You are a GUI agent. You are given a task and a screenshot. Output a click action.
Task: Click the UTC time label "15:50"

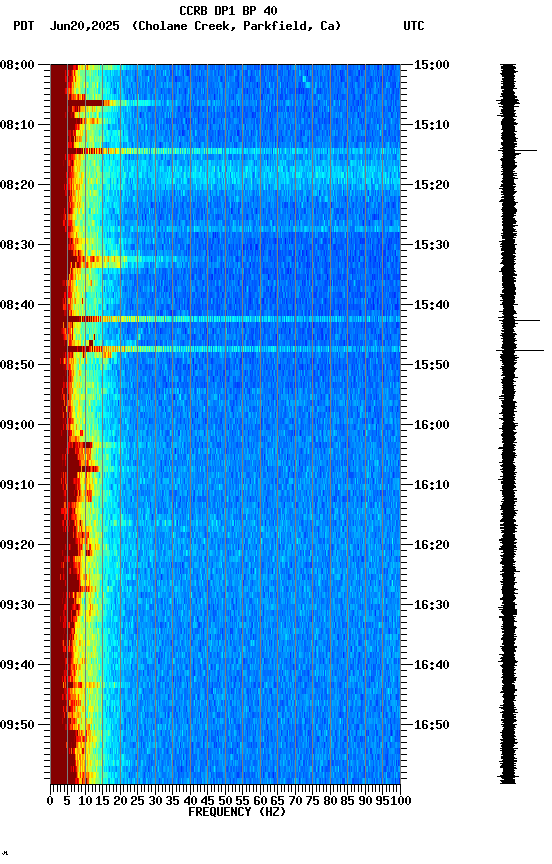tap(432, 365)
